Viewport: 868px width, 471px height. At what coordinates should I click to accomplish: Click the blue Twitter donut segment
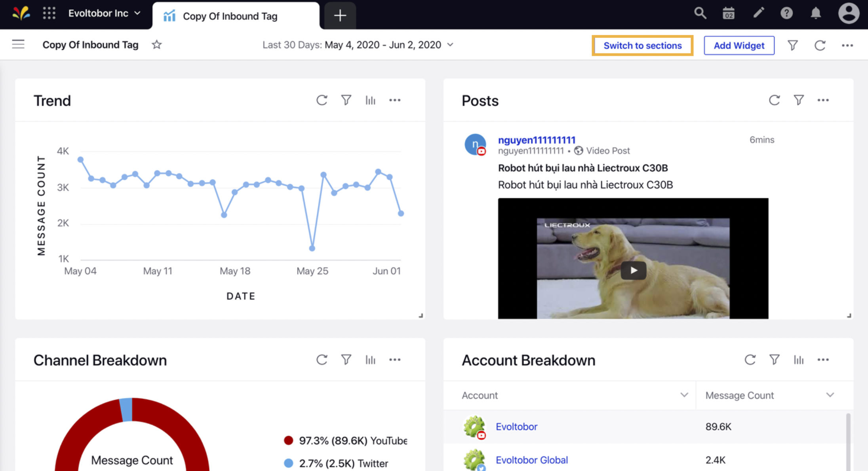pos(126,410)
